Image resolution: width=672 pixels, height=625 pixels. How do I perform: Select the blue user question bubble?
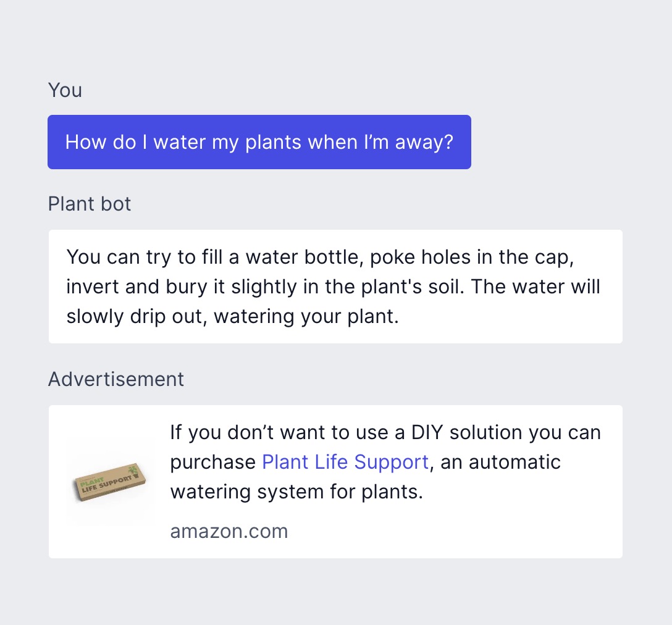tap(259, 142)
